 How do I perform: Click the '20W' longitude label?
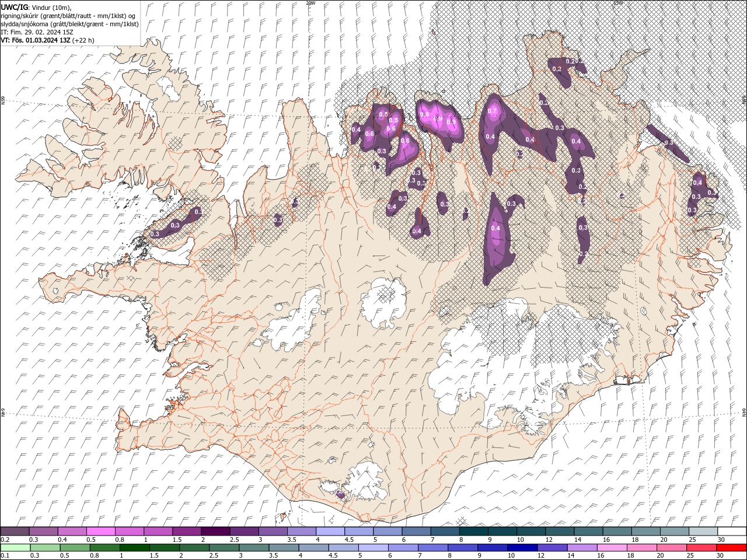click(310, 3)
